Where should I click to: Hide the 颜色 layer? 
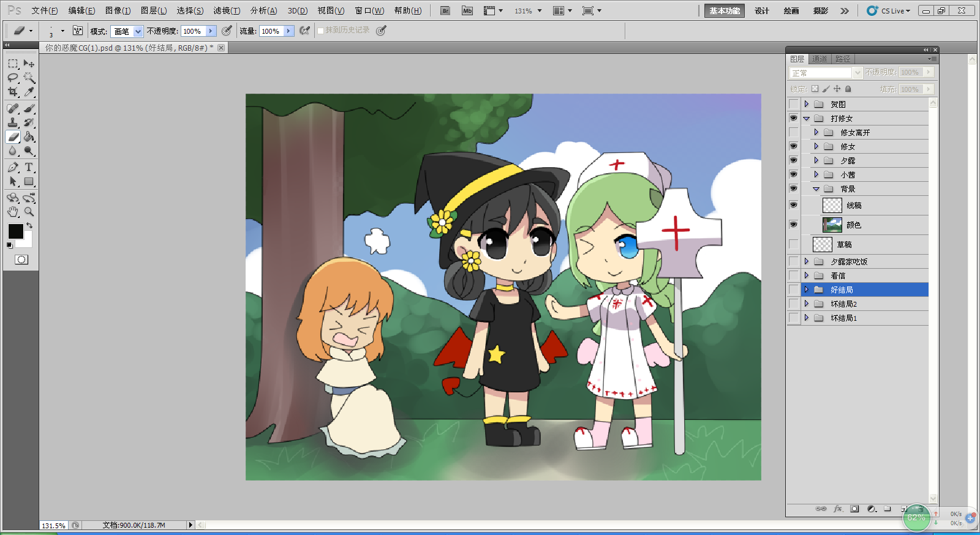pos(794,225)
